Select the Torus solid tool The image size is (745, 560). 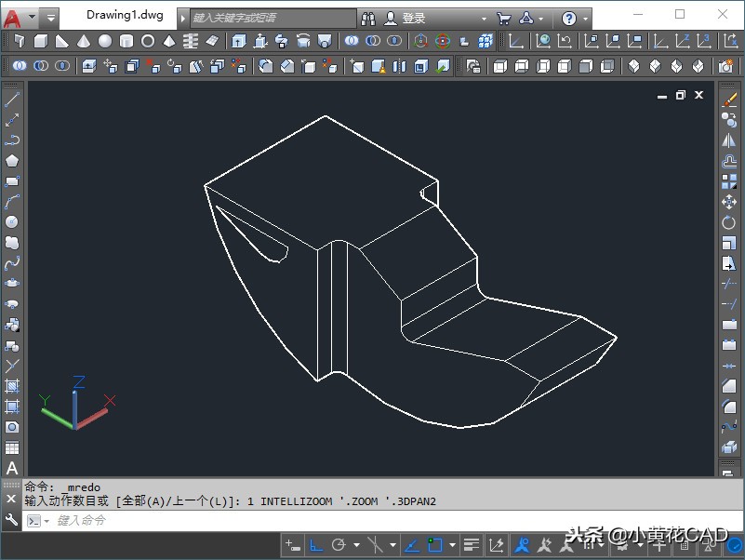[x=148, y=42]
